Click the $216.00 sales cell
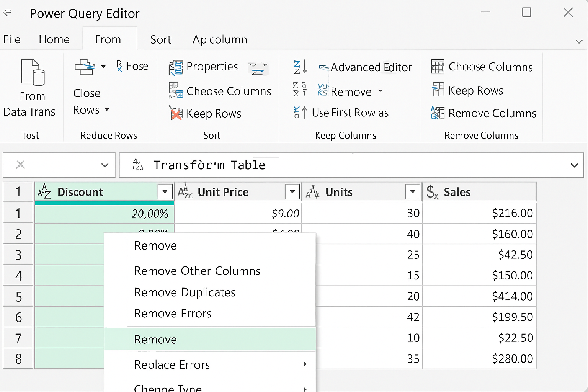This screenshot has width=588, height=392. (x=479, y=213)
